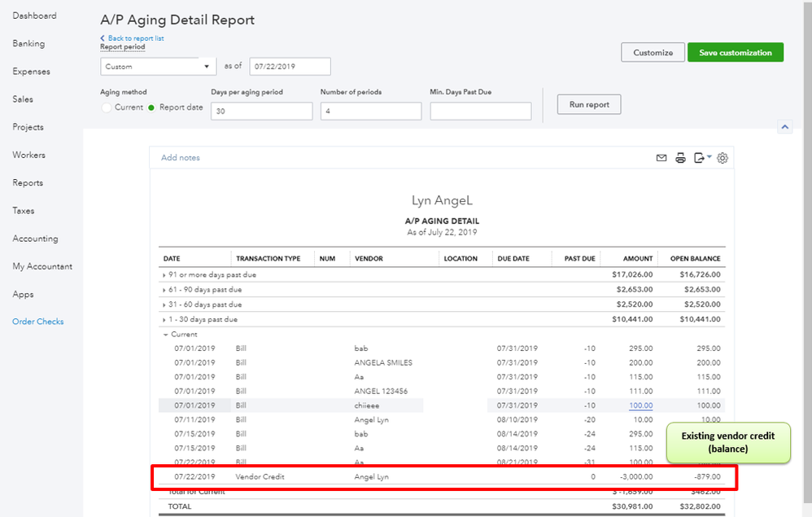Screen dimensions: 812x517
Task: Collapse the report options panel chevron
Action: 785,126
